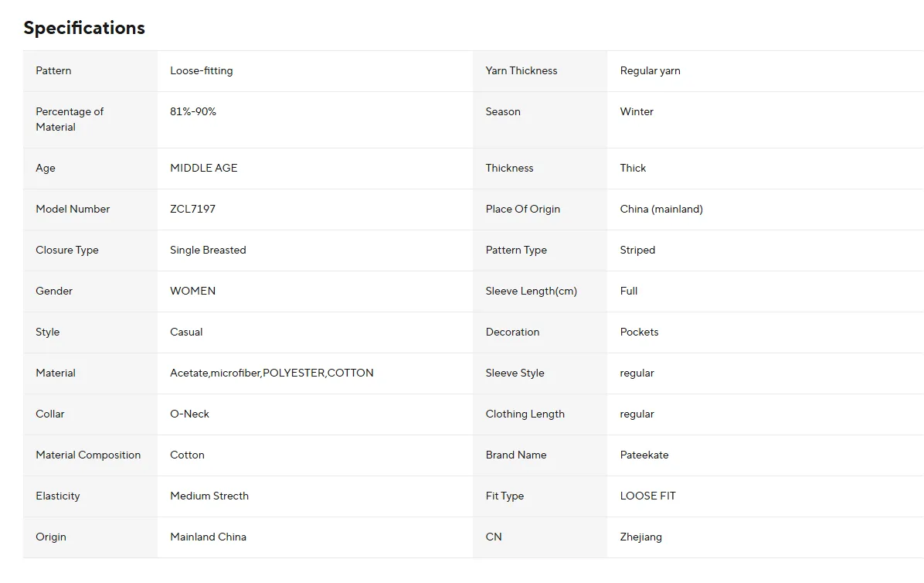
Task: Select the China (mainland) origin value
Action: click(x=661, y=210)
